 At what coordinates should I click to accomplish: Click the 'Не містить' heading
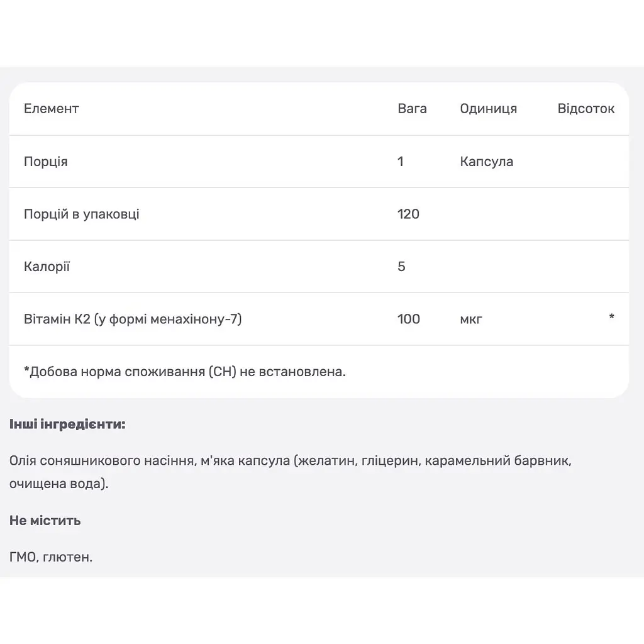pos(45,520)
